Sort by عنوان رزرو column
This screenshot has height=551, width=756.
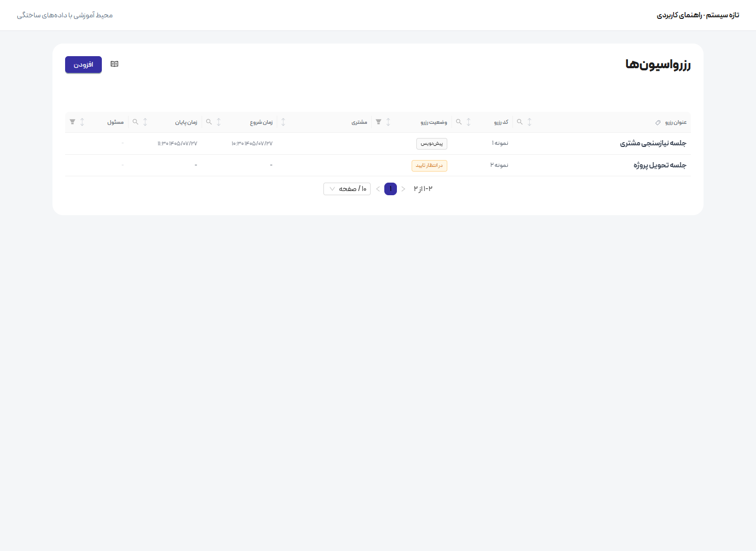click(529, 122)
